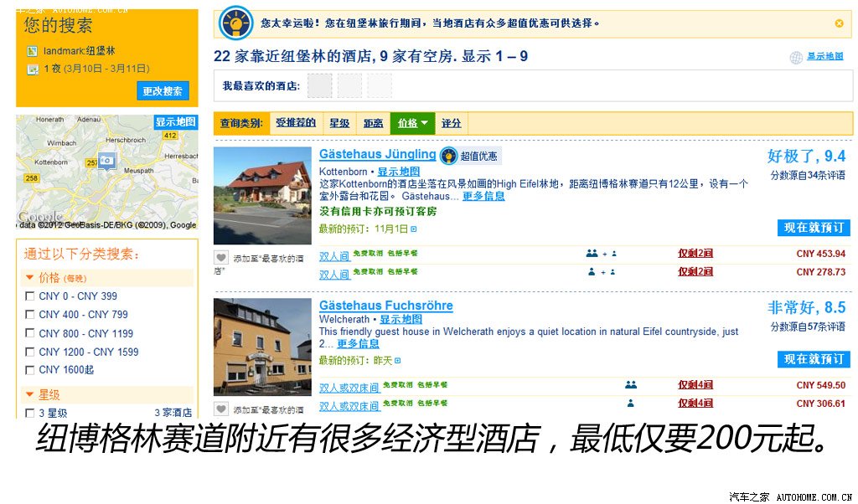
Task: Click the calendar icon beside 1夜 dates
Action: coord(33,69)
